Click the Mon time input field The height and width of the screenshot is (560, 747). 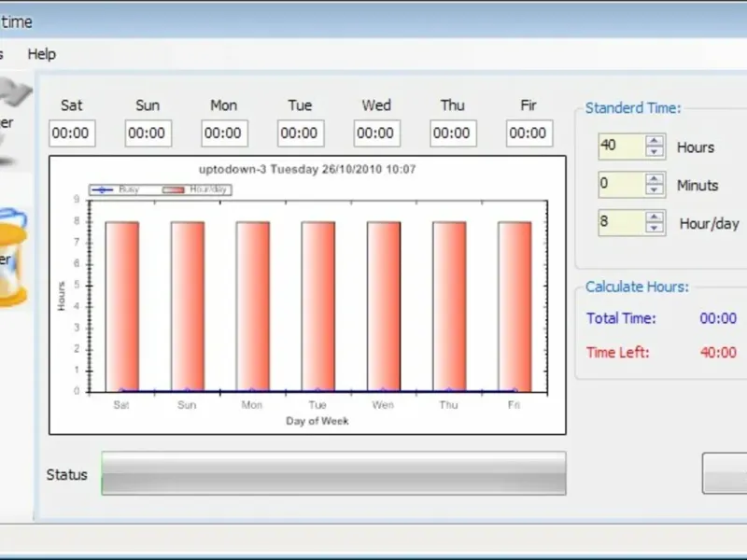click(224, 133)
